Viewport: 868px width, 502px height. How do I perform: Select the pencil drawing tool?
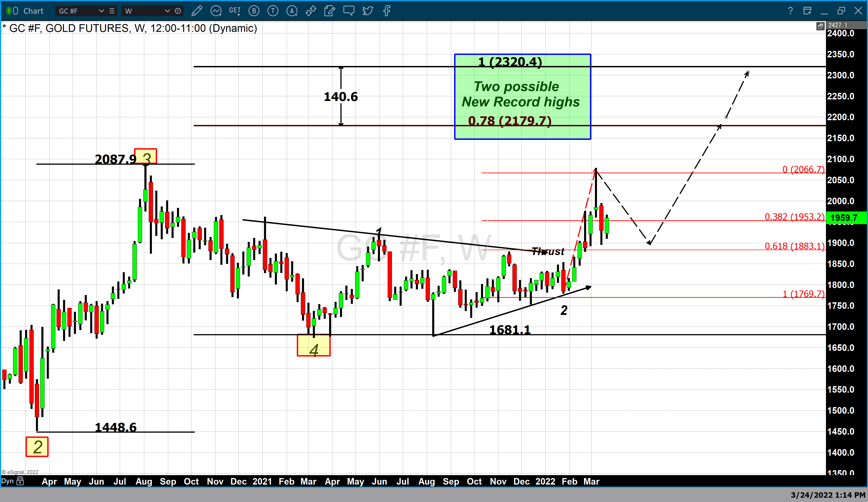[x=197, y=11]
